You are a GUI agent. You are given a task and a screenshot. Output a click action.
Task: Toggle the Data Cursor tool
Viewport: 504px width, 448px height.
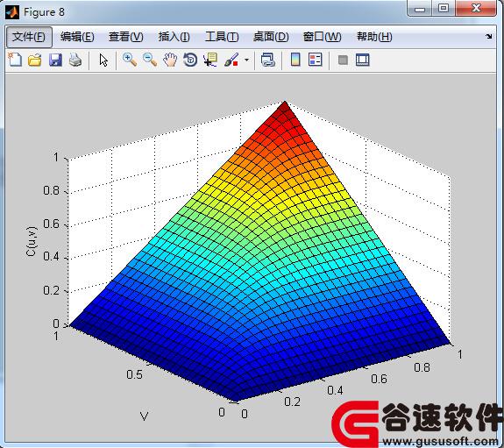(x=210, y=60)
